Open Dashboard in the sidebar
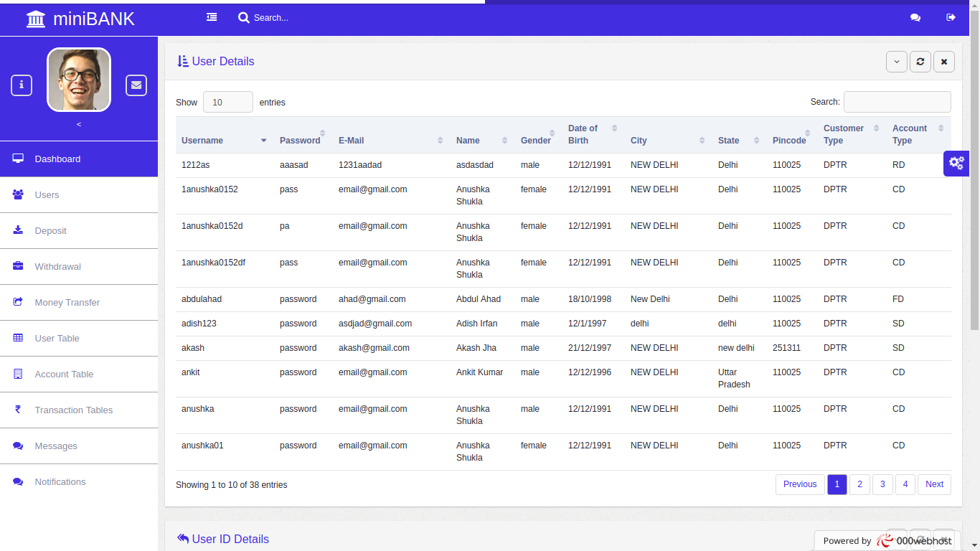The image size is (980, 551). 79,159
